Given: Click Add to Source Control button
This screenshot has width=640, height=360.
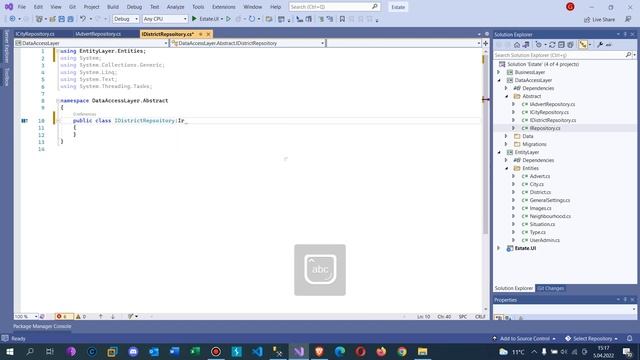Looking at the screenshot, I should pos(524,338).
